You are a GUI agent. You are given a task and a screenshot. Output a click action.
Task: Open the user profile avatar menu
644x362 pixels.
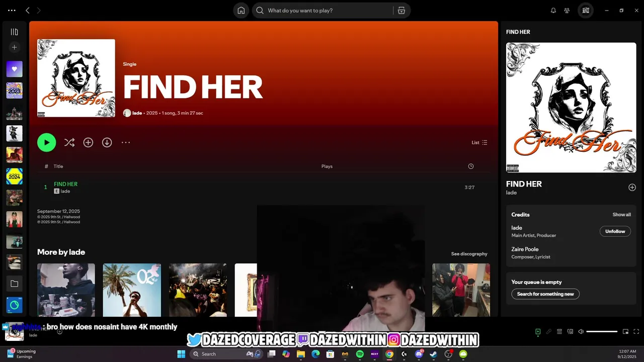[x=586, y=10]
